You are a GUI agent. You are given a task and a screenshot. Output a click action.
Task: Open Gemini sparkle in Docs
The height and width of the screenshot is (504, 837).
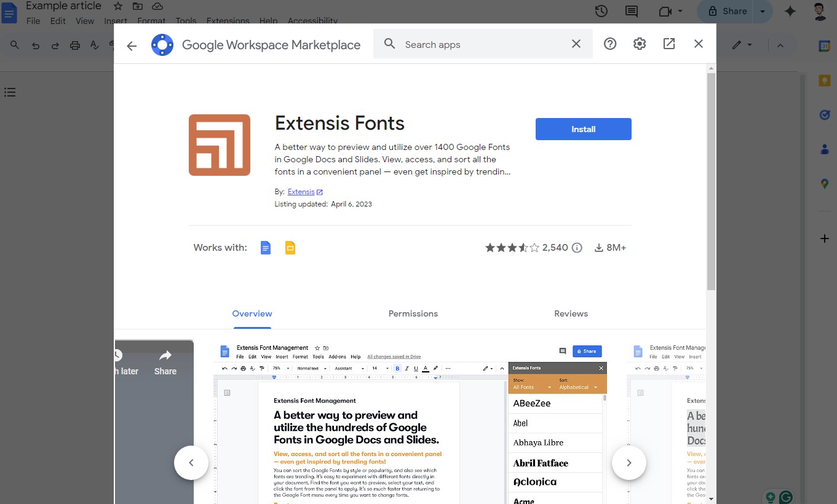[x=790, y=11]
